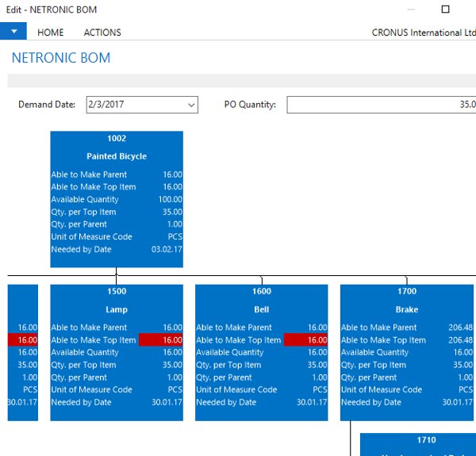Click Bell Unit of Measure Code row
Image resolution: width=476 pixels, height=456 pixels.
pyautogui.click(x=262, y=390)
